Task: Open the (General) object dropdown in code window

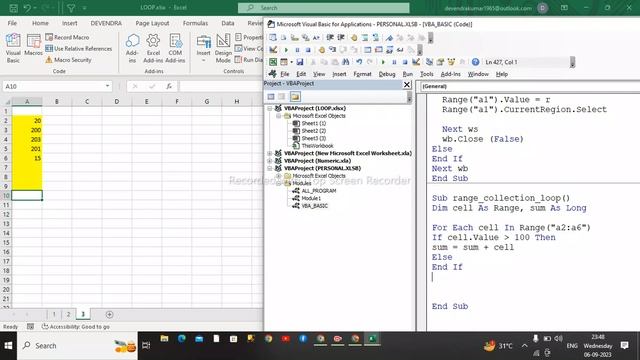Action: tap(530, 87)
